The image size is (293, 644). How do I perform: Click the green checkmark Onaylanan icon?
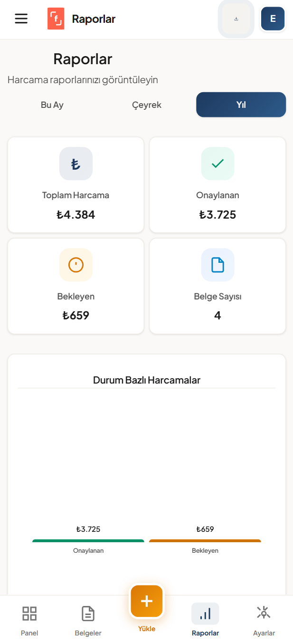(x=217, y=164)
